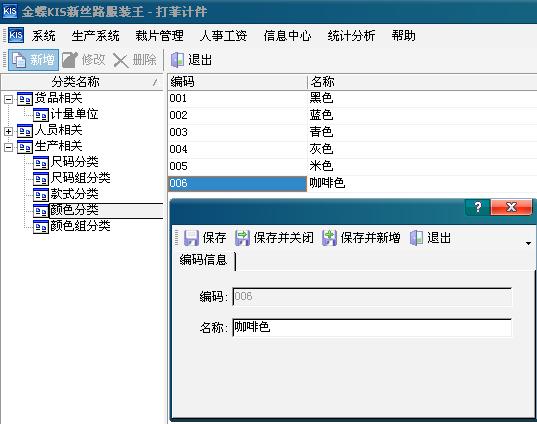537x424 pixels.
Task: Click the dialog's 退出 door icon
Action: (x=416, y=238)
